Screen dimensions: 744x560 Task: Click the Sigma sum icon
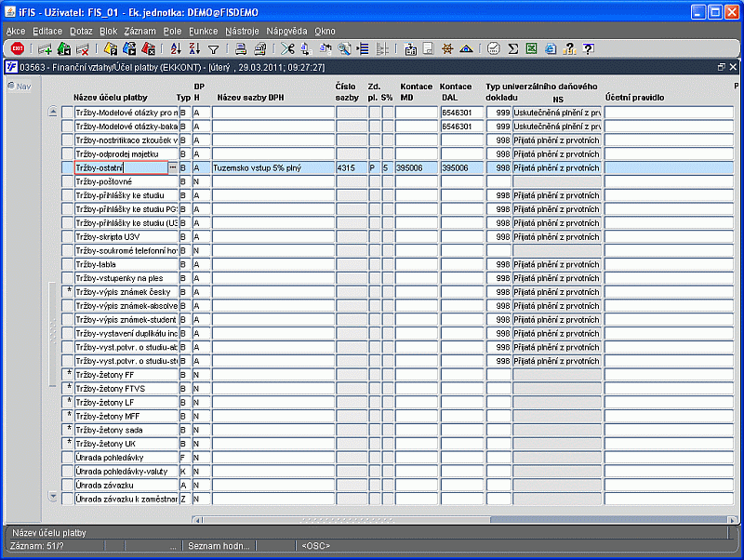[513, 48]
